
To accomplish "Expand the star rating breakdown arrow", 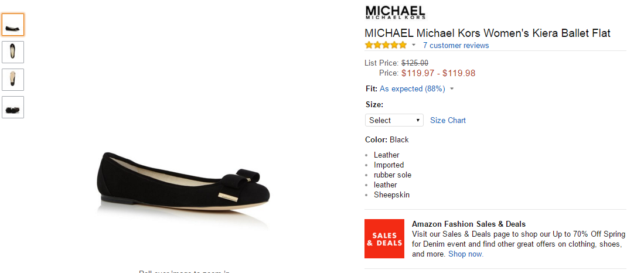I will (414, 45).
